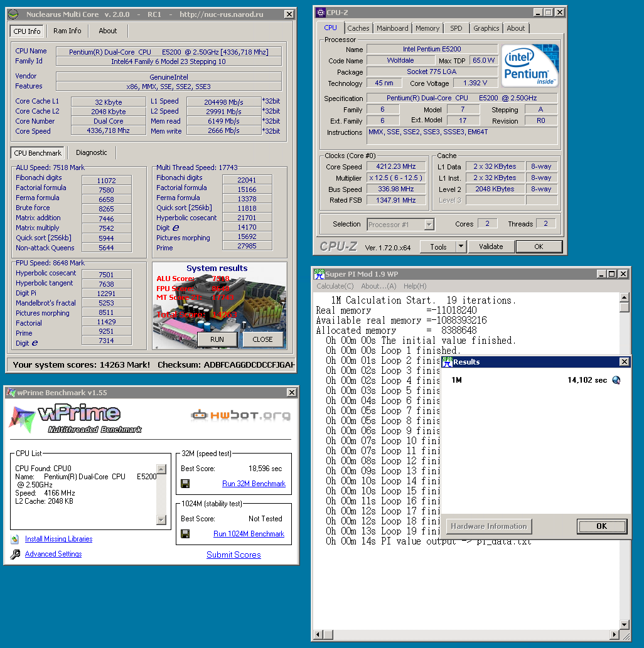Select the CPU Benchmark tab in Nuclearus
This screenshot has height=648, width=644.
point(38,153)
